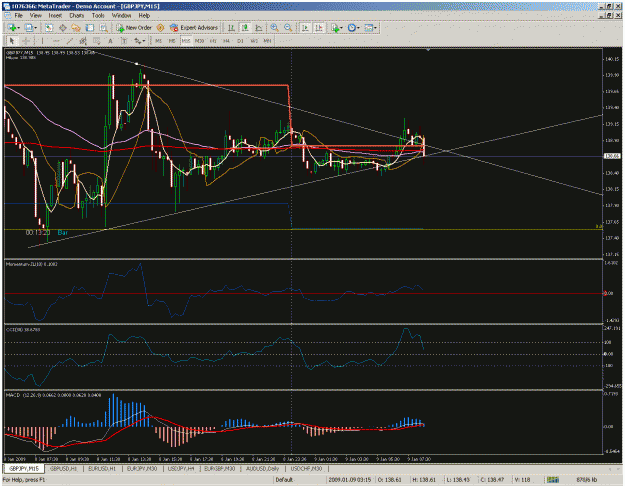Set timeframe to W1
Screen dimensions: 625x486
coord(254,41)
